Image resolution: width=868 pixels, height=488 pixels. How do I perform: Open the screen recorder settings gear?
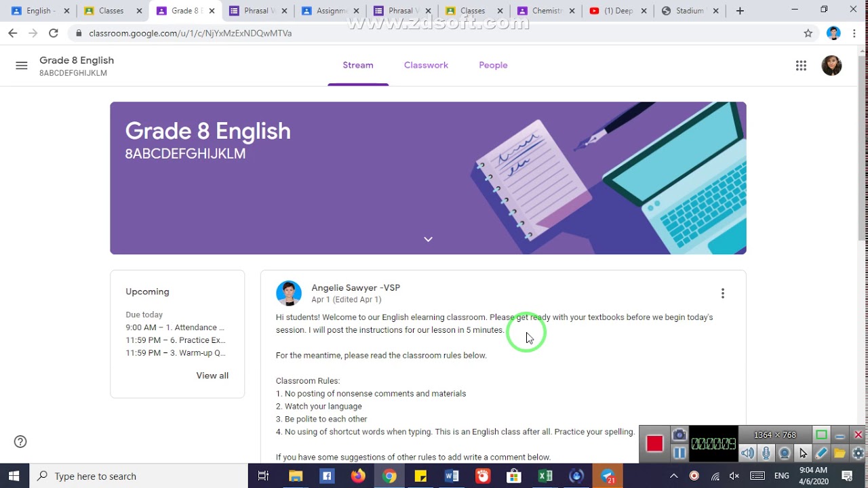pyautogui.click(x=859, y=453)
